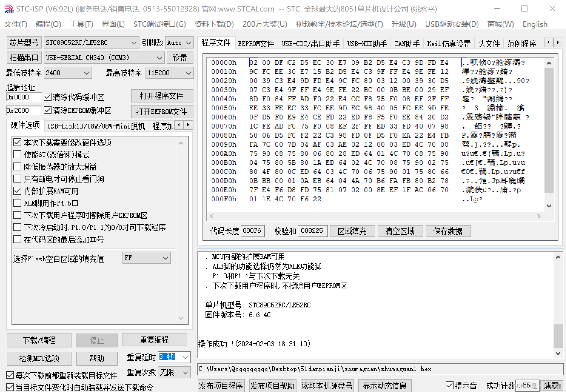Click the log panel scrollbar thumb
The height and width of the screenshot is (392, 566).
point(558,336)
